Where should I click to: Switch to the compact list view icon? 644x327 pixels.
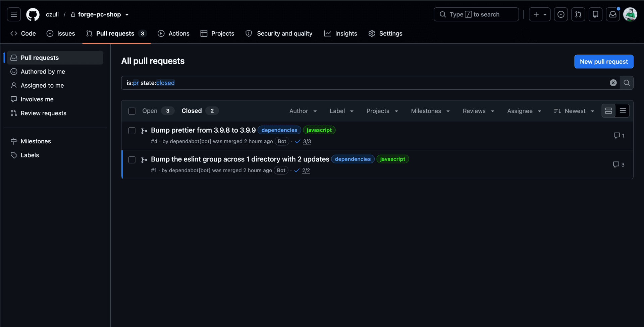click(x=623, y=111)
